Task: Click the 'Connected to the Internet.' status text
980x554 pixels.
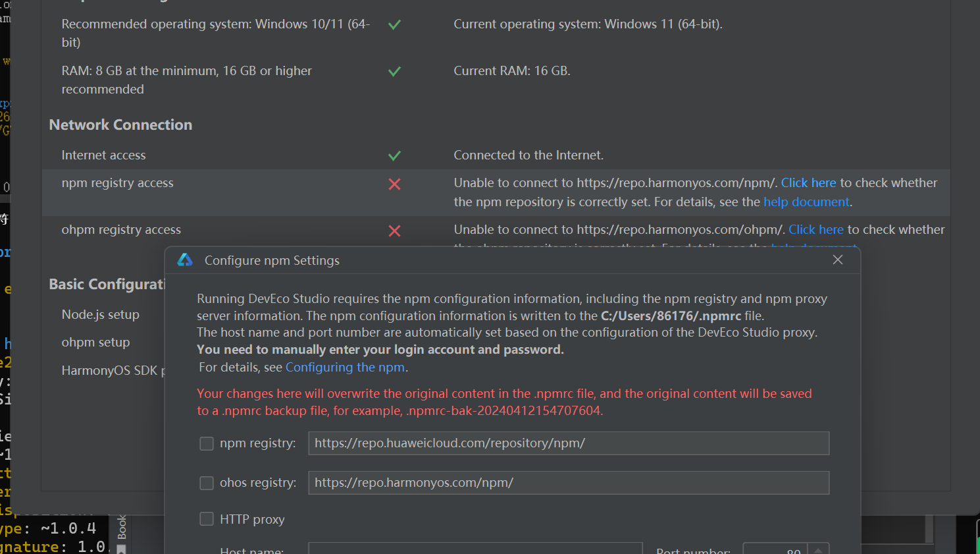Action: [529, 155]
